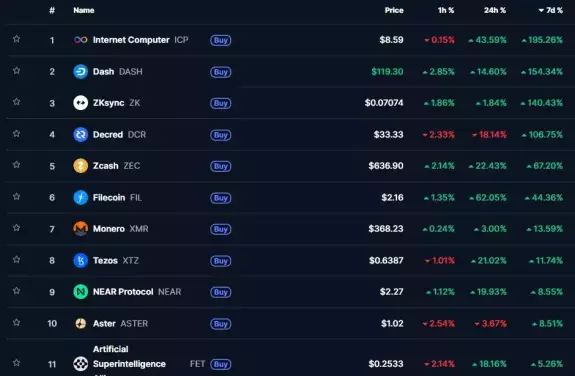Click the Monero orange logo icon
This screenshot has width=575, height=376.
tap(81, 229)
